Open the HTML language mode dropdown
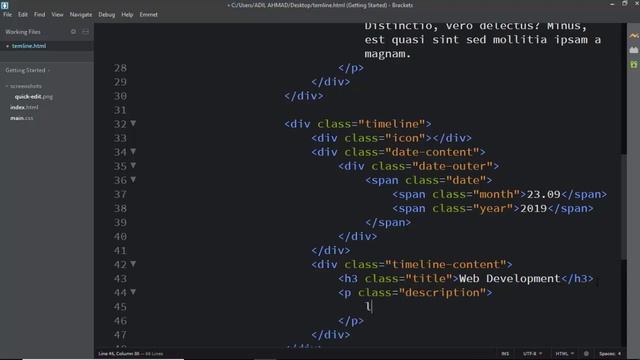 (x=564, y=353)
